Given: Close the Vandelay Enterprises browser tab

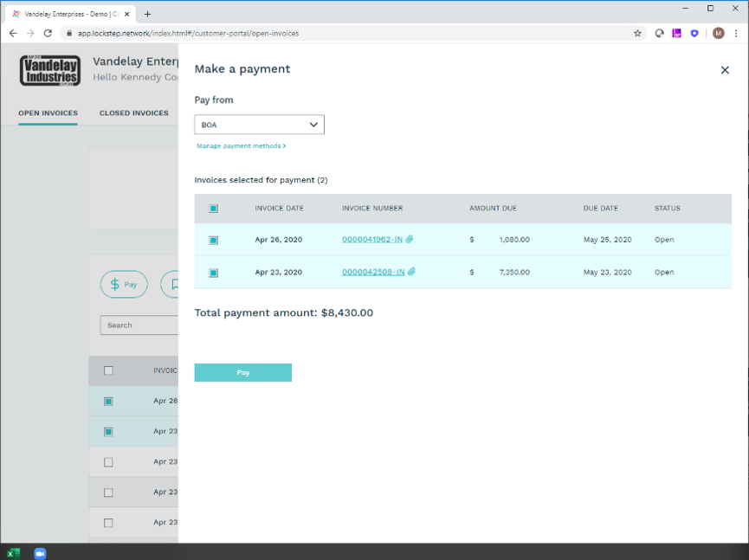Looking at the screenshot, I should pos(127,15).
